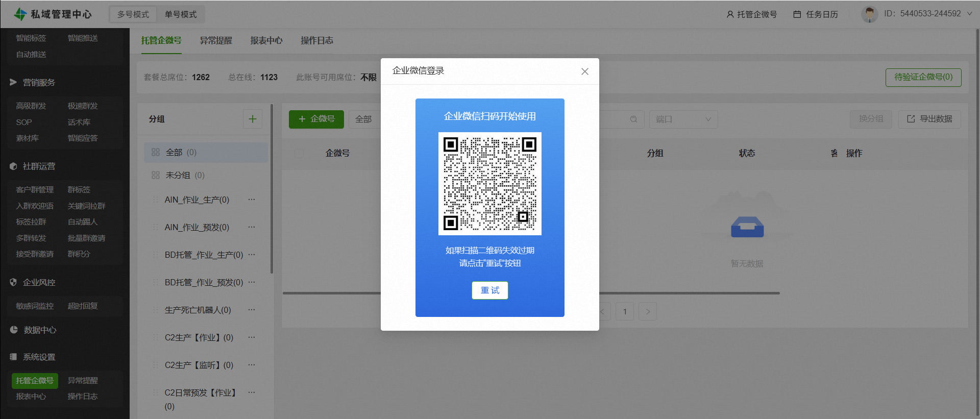Screen dimensions: 980x419
Task: Open 超时回复 in the sidebar
Action: click(x=83, y=306)
